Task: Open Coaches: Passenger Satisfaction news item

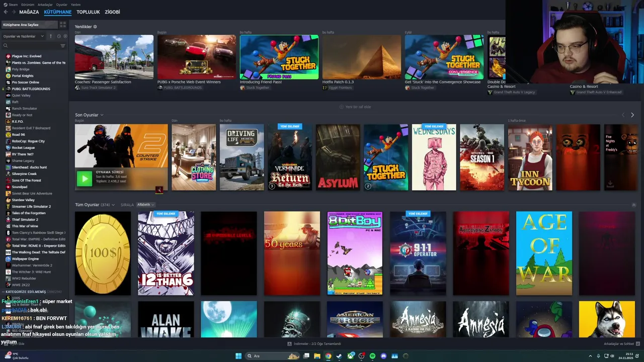Action: click(x=114, y=62)
